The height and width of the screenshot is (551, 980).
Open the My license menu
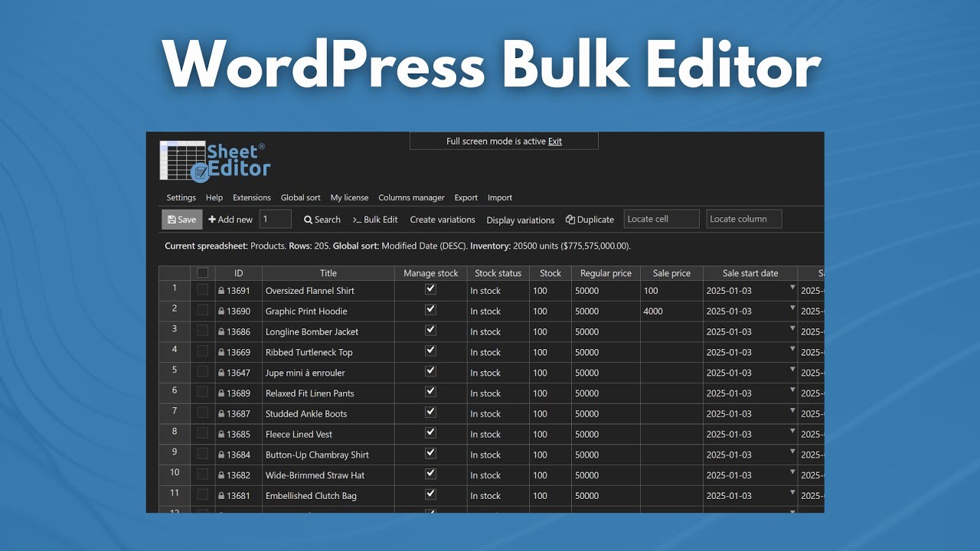tap(349, 197)
